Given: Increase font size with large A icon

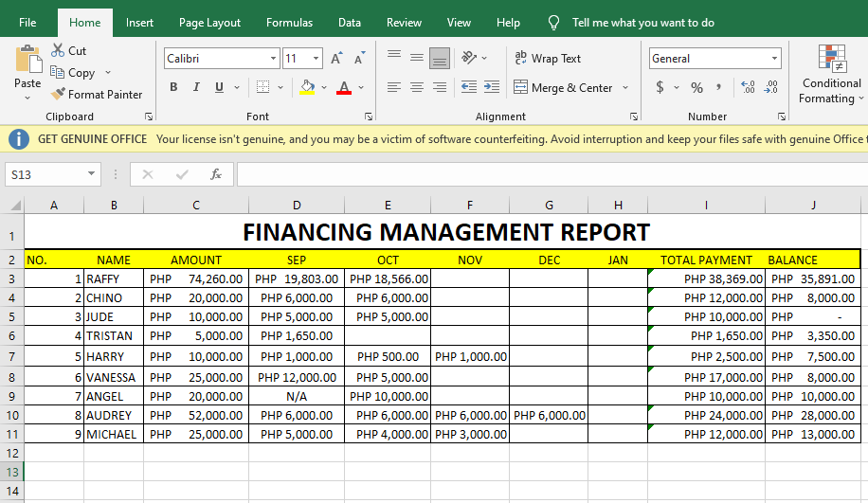Looking at the screenshot, I should point(336,58).
